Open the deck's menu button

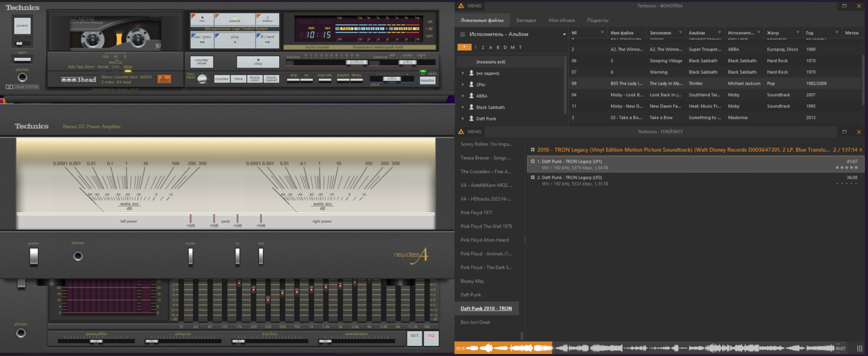(267, 19)
